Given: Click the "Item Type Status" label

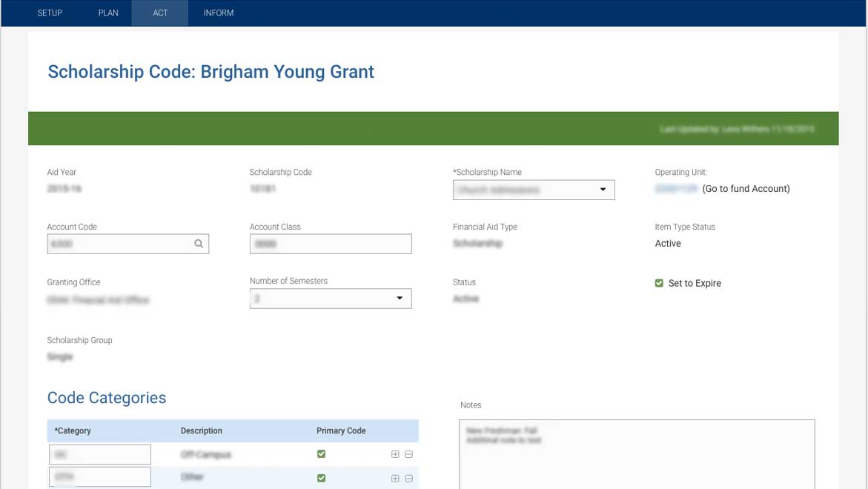Looking at the screenshot, I should [685, 227].
